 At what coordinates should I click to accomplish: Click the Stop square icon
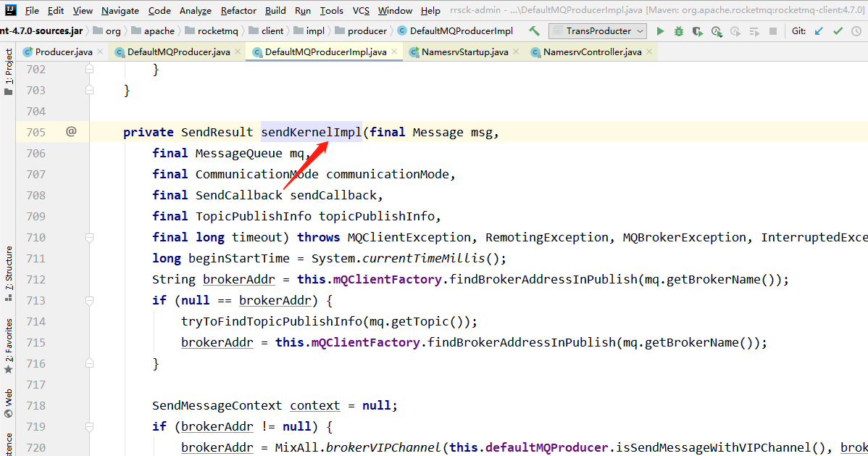pos(773,31)
